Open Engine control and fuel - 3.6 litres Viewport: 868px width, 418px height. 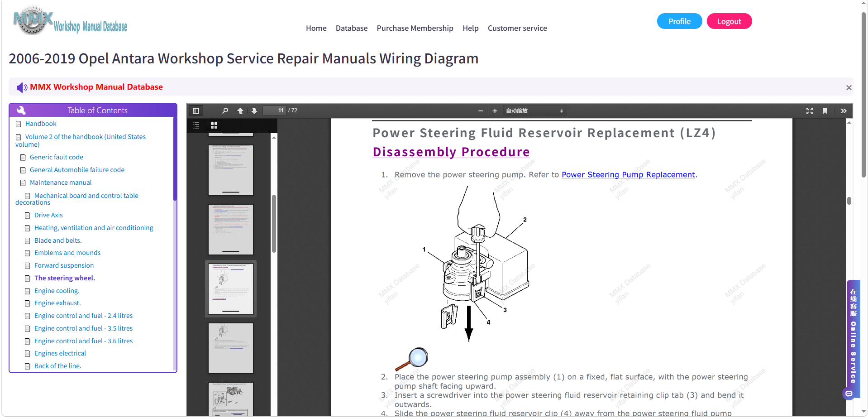click(x=84, y=341)
